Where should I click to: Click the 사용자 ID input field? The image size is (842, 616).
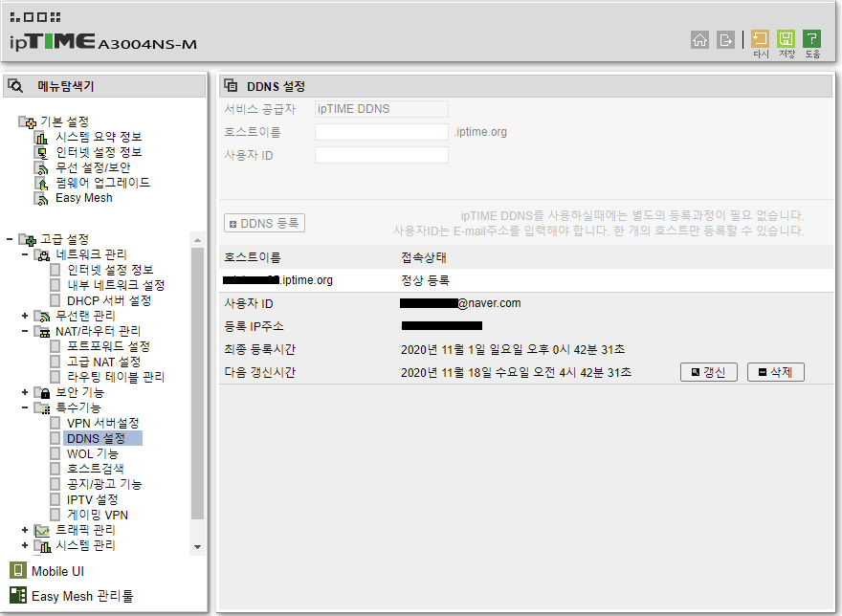point(381,155)
